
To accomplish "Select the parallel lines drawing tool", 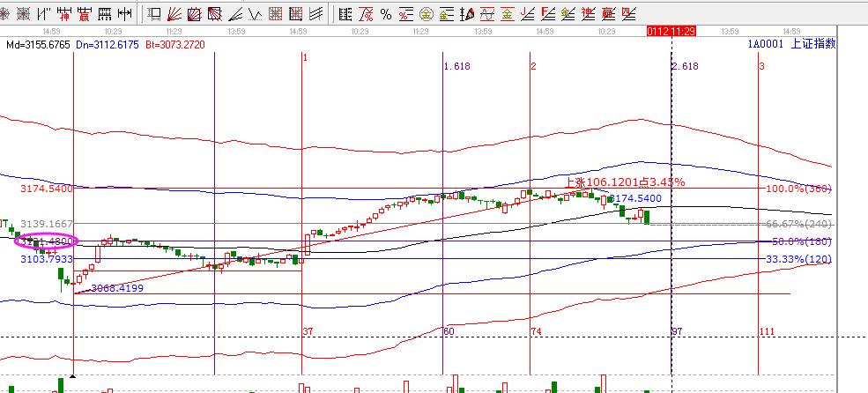I will click(x=315, y=13).
